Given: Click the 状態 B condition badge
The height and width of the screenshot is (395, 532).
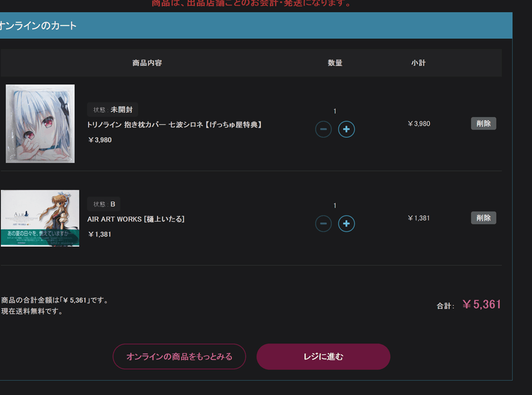Looking at the screenshot, I should [x=104, y=204].
